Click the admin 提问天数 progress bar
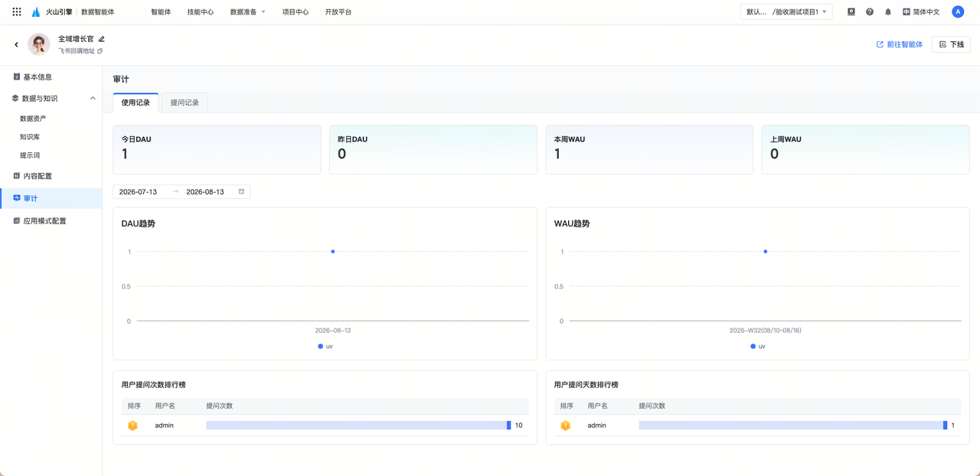This screenshot has height=476, width=980. click(x=793, y=425)
